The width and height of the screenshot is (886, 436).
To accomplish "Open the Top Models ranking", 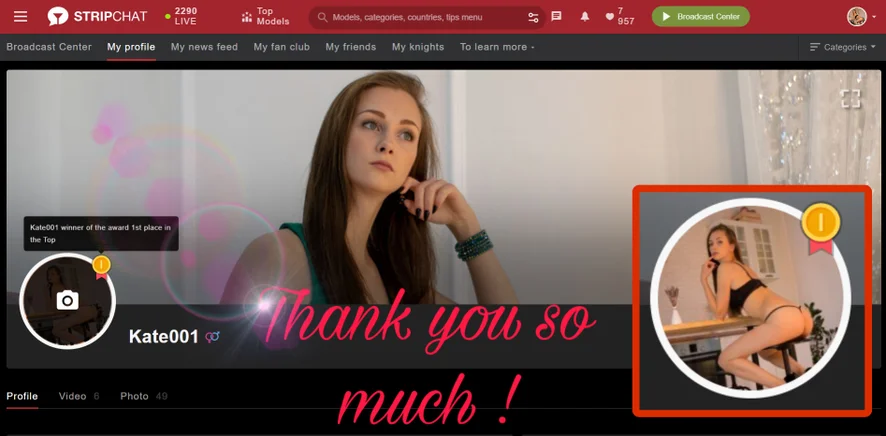I will point(265,17).
